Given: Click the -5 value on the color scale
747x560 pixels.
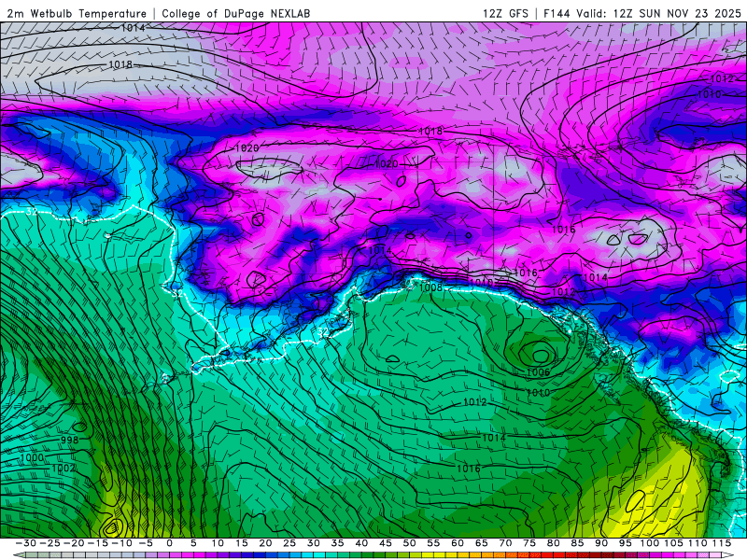Looking at the screenshot, I should pos(146,543).
